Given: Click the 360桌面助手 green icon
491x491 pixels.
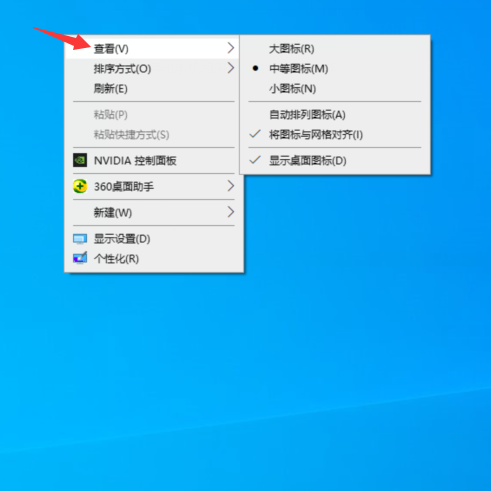Looking at the screenshot, I should point(80,186).
